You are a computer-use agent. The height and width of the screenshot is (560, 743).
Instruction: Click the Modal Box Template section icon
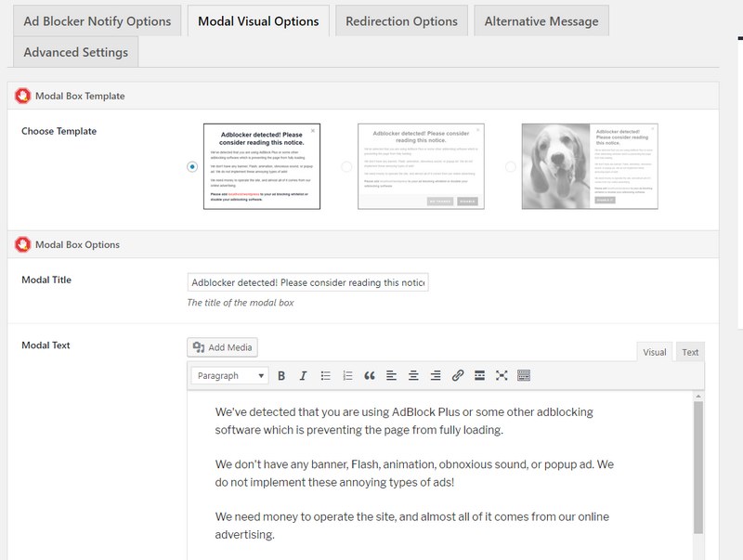(22, 96)
